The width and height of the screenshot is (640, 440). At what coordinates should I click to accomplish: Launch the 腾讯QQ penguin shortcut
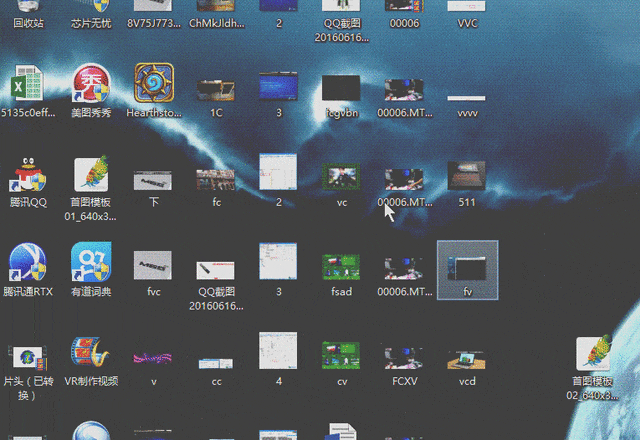click(28, 182)
